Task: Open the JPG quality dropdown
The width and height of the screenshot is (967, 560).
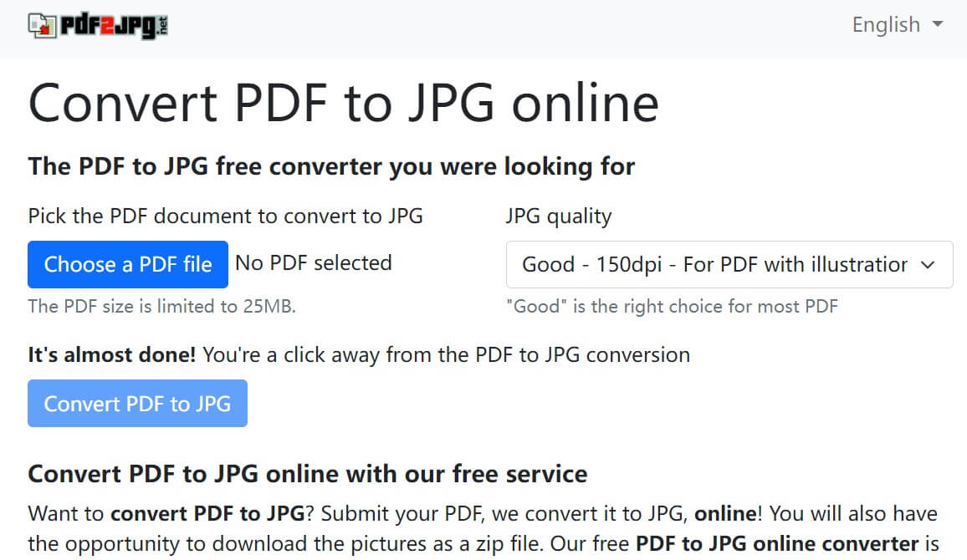Action: click(729, 264)
